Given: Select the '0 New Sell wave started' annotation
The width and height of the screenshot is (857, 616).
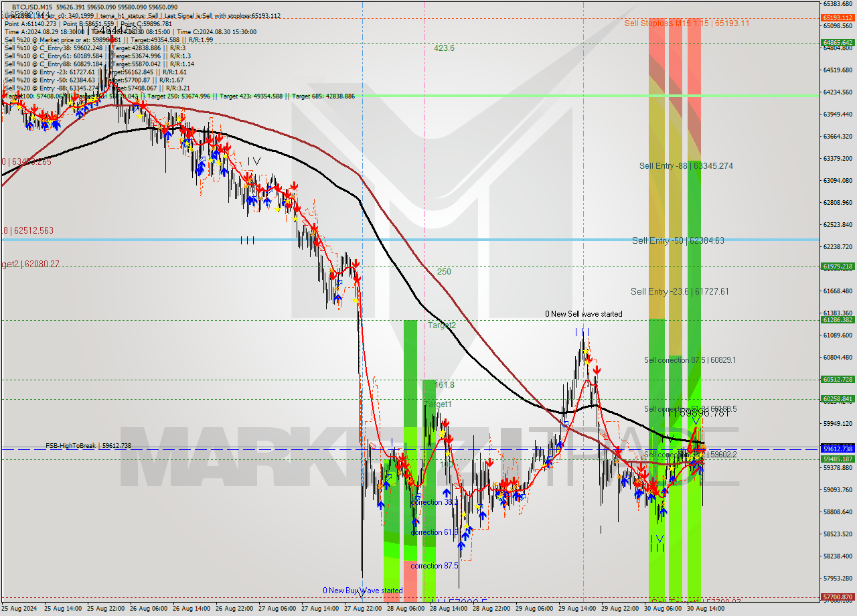Looking at the screenshot, I should point(583,314).
